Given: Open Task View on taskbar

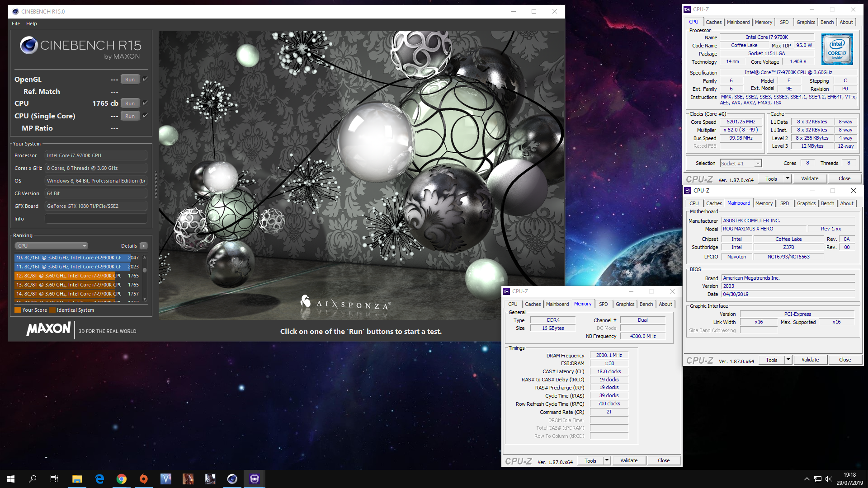Looking at the screenshot, I should tap(54, 479).
